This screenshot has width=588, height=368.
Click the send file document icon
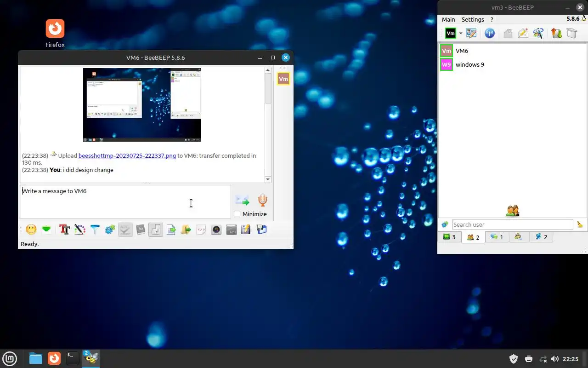click(171, 229)
